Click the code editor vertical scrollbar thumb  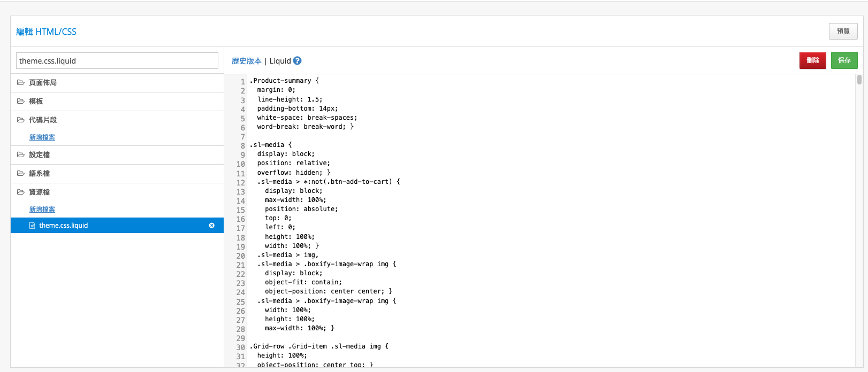tap(859, 80)
